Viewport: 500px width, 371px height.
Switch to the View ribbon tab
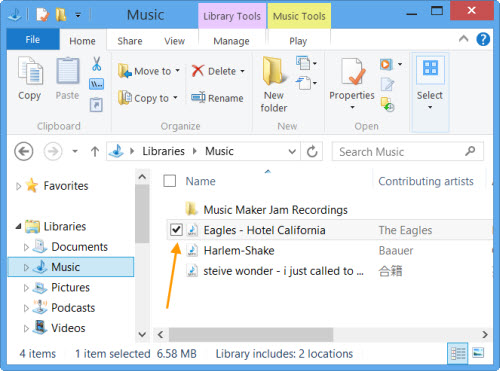pos(174,41)
